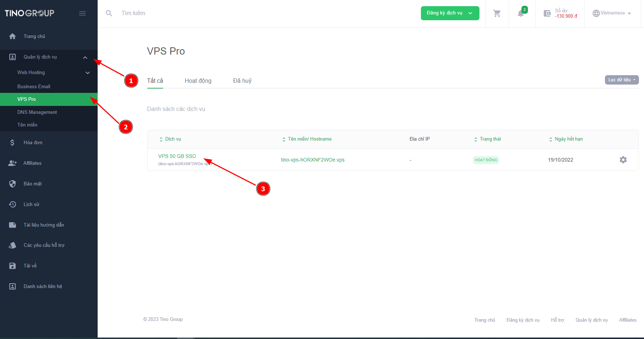Click the Lịch sử history icon
644x339 pixels.
tap(13, 205)
